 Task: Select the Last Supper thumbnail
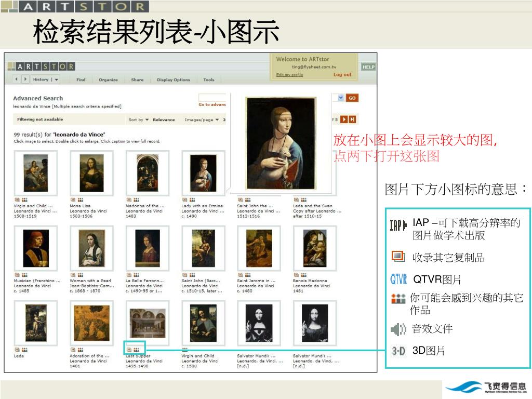pos(147,323)
